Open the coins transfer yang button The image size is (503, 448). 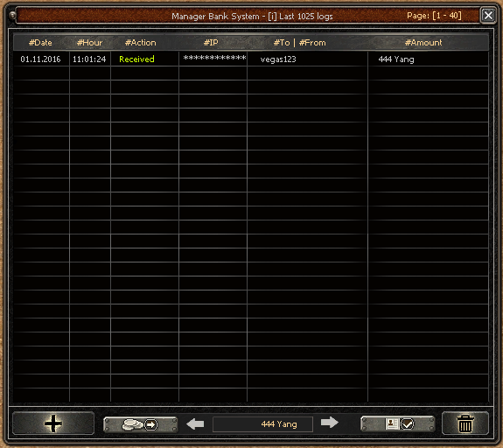141,424
